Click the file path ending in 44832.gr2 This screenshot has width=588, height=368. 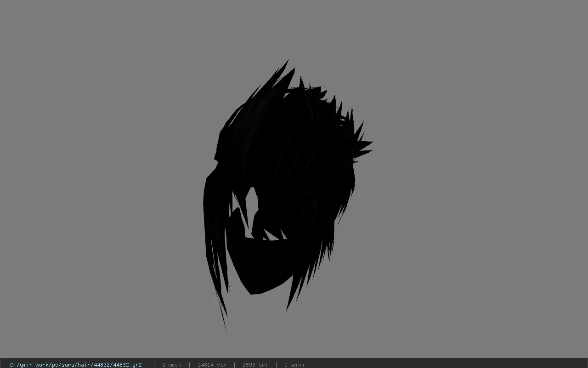point(76,365)
